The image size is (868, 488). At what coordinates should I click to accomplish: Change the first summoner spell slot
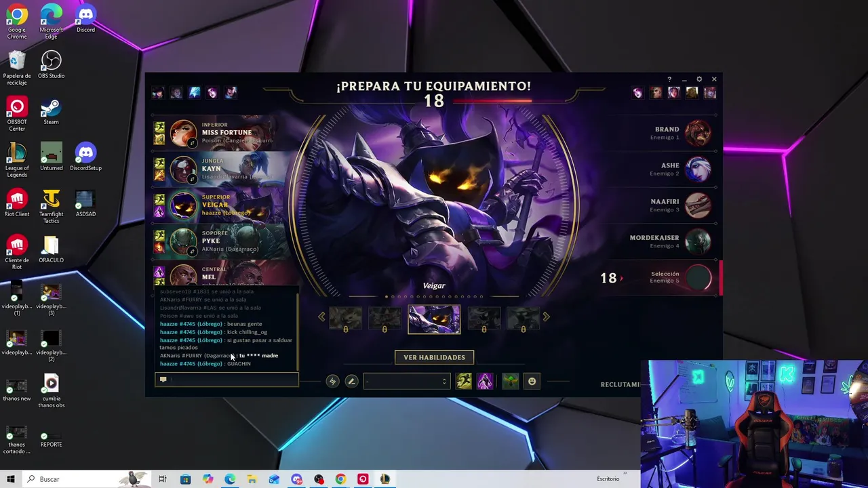[x=464, y=382]
